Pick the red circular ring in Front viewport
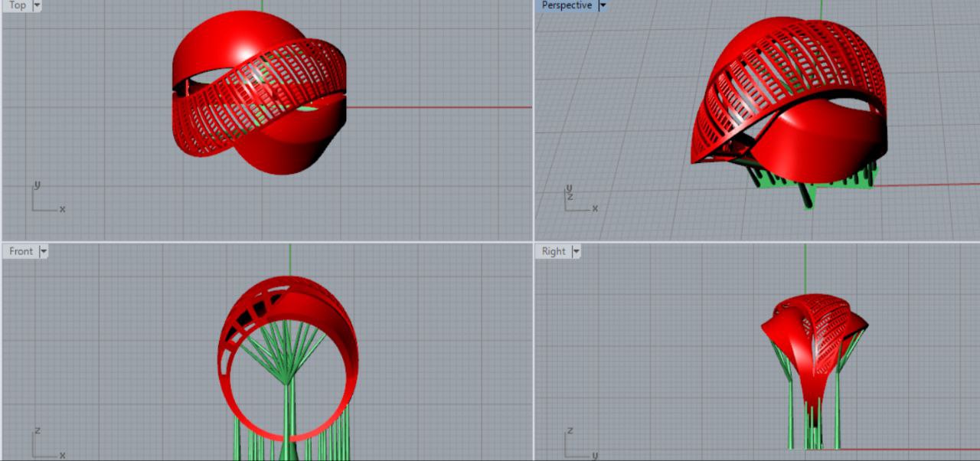The width and height of the screenshot is (980, 461). click(348, 360)
